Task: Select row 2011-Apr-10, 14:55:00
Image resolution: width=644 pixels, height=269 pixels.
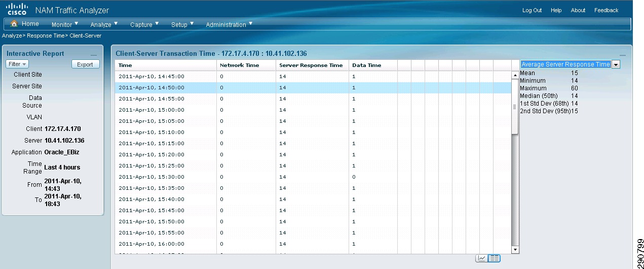Action: (313, 98)
